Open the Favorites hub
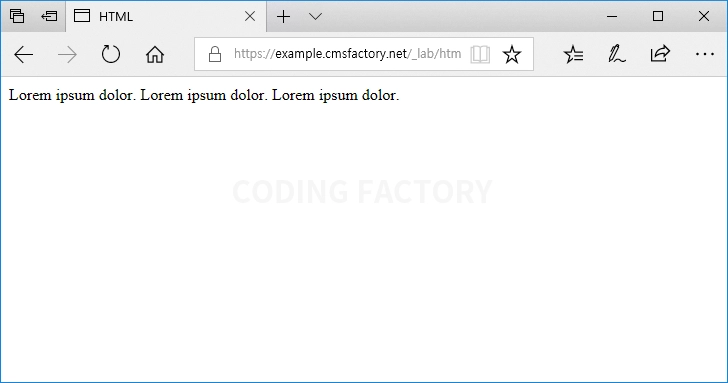728x383 pixels. (x=573, y=54)
